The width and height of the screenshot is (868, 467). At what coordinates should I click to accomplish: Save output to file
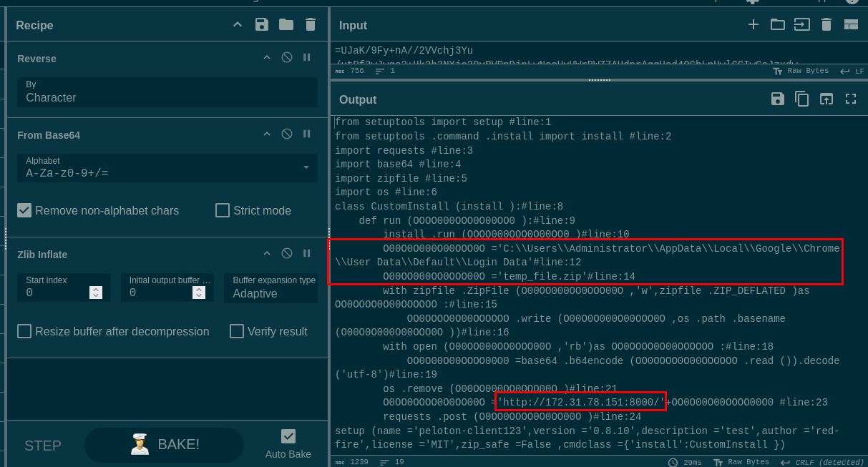click(778, 99)
